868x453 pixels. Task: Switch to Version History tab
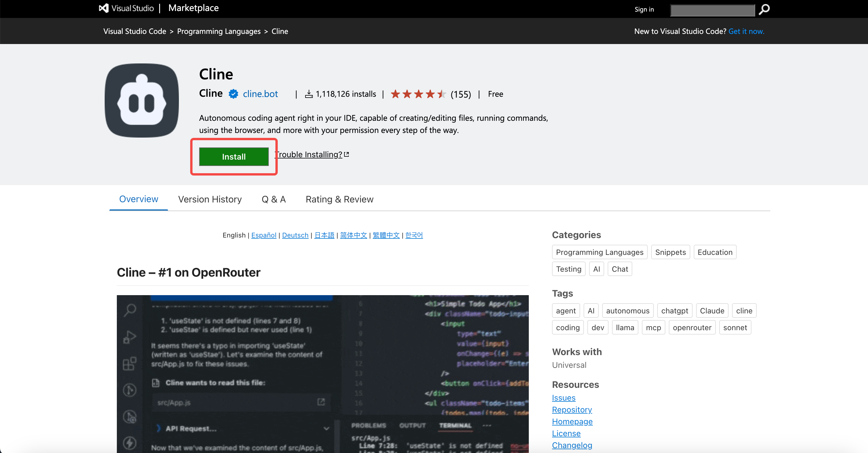click(x=210, y=200)
